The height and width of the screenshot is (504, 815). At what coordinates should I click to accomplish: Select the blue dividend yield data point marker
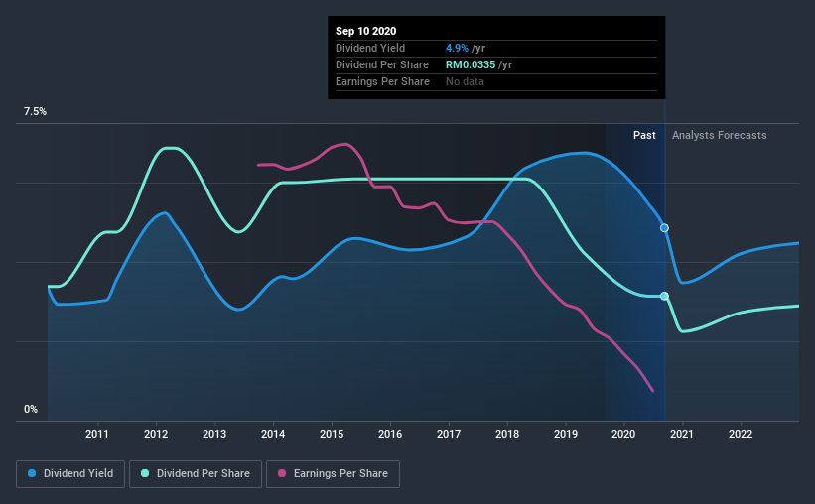[x=664, y=228]
